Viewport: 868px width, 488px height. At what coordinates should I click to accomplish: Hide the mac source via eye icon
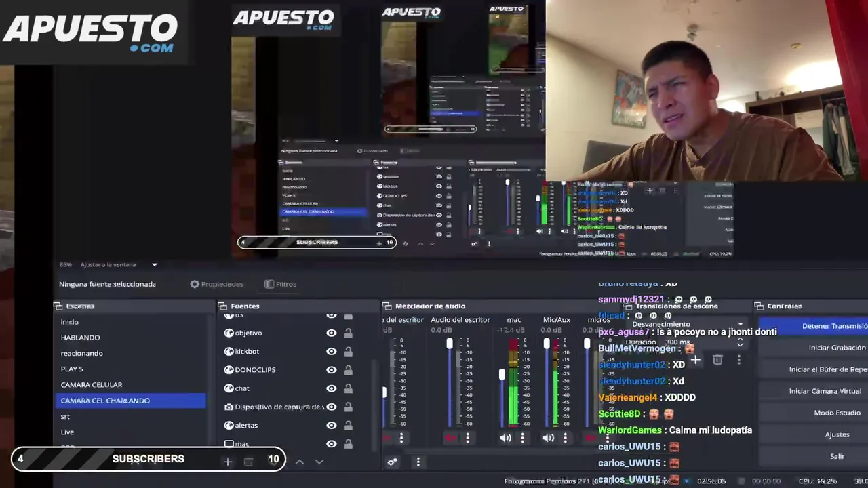(x=332, y=444)
